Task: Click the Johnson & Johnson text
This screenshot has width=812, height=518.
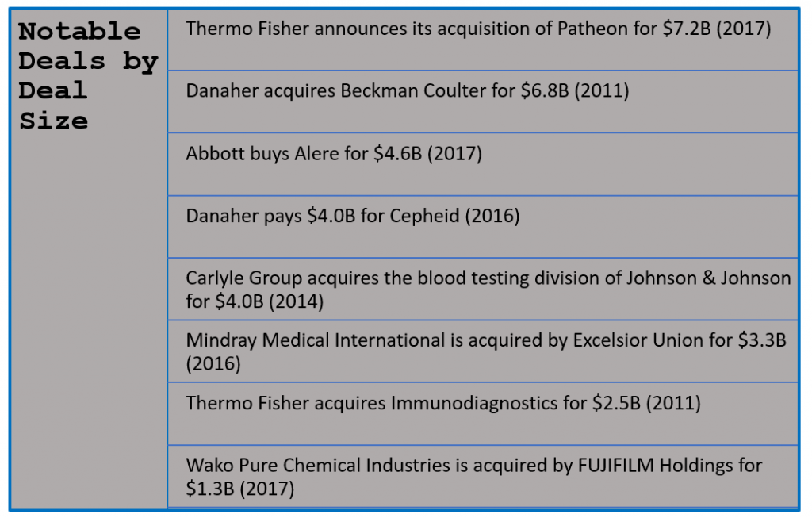Action: 708,278
